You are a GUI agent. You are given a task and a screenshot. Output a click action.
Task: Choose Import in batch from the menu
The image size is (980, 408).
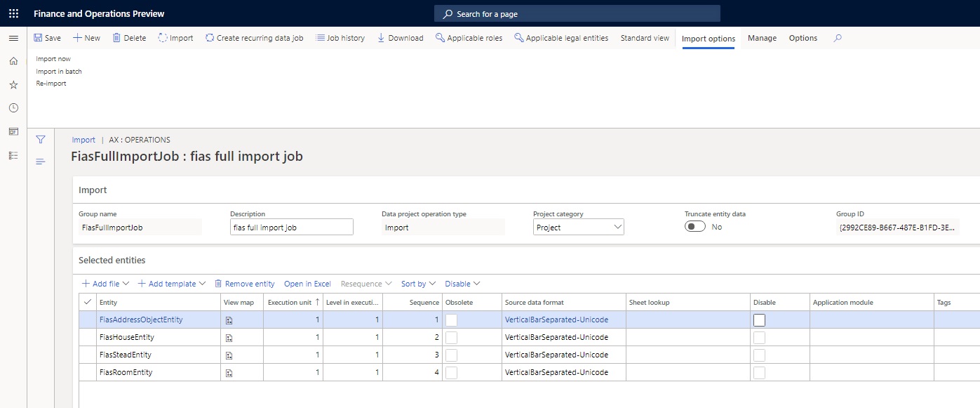[58, 71]
